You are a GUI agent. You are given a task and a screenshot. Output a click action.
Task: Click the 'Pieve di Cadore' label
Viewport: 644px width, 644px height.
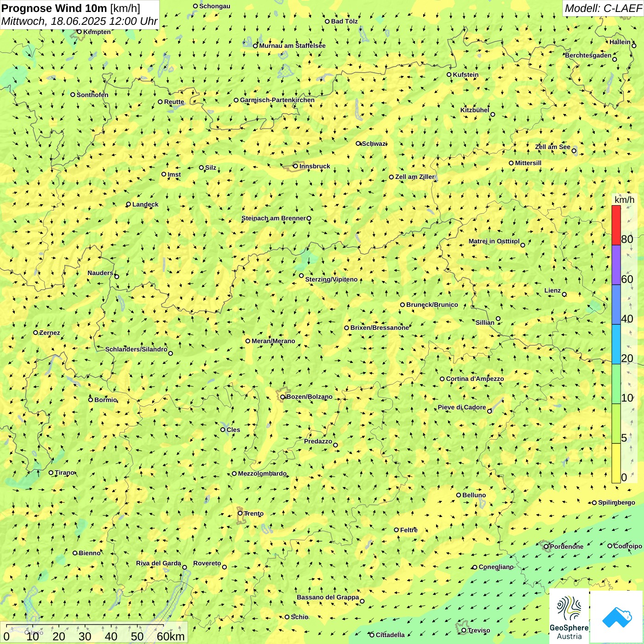click(462, 407)
